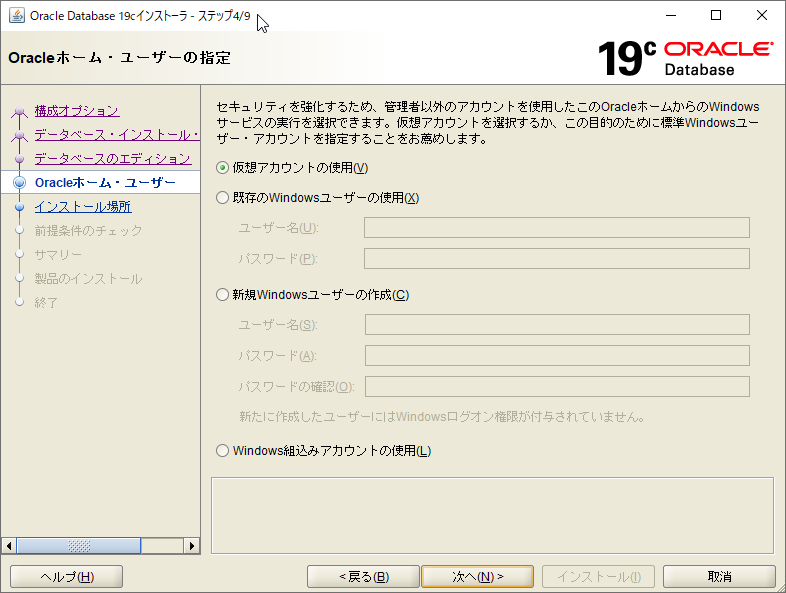Select Oracleホーム・ユーザー step in sidebar

tap(105, 182)
